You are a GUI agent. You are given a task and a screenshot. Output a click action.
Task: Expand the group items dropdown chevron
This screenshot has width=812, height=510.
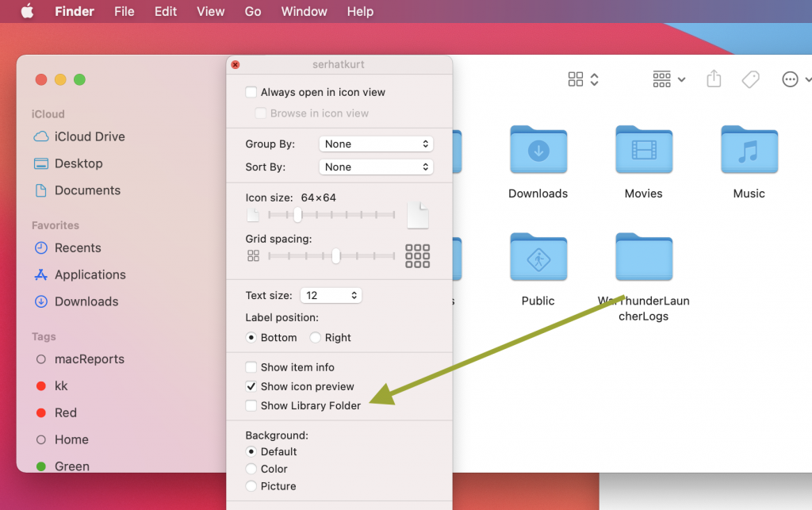pos(681,80)
